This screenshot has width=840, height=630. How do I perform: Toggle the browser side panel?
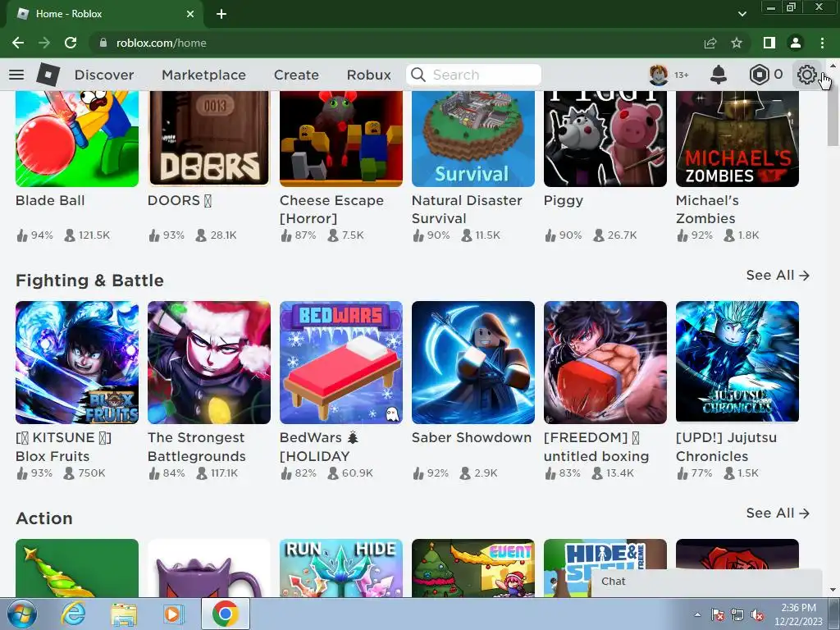(769, 43)
